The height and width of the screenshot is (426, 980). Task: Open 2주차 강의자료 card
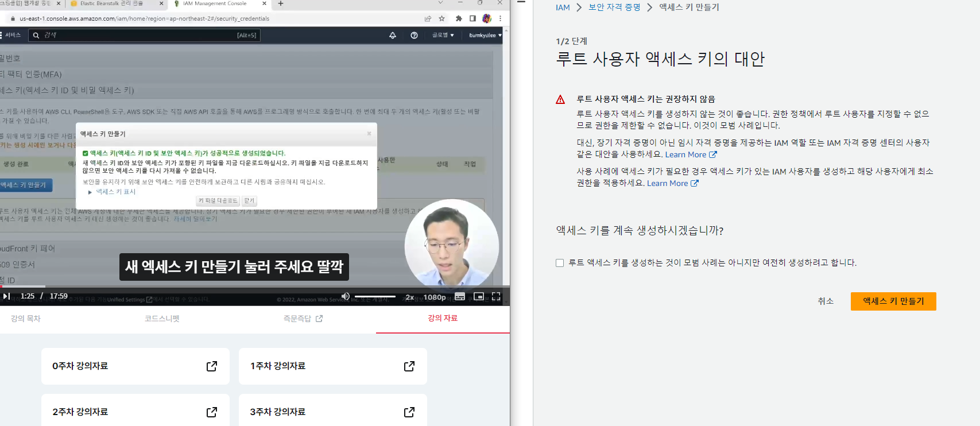click(135, 411)
